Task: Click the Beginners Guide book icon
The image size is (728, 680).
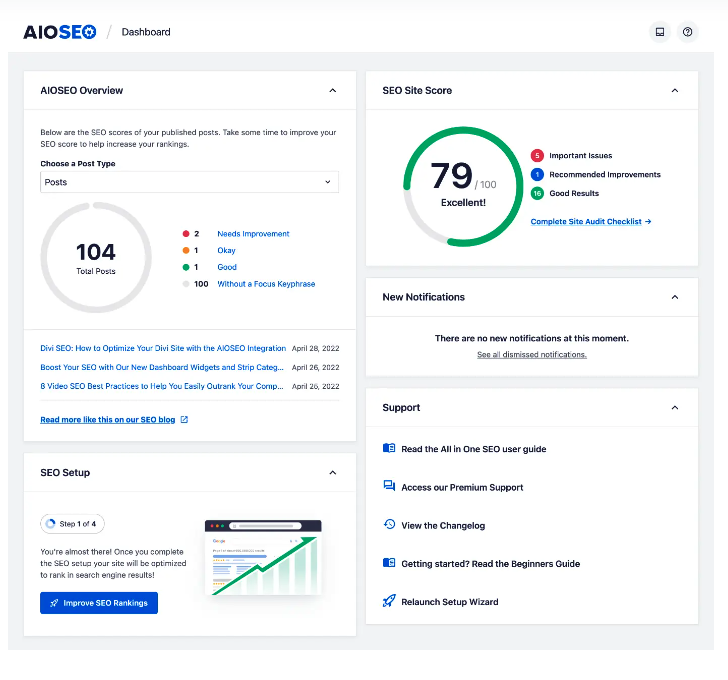Action: (x=389, y=563)
